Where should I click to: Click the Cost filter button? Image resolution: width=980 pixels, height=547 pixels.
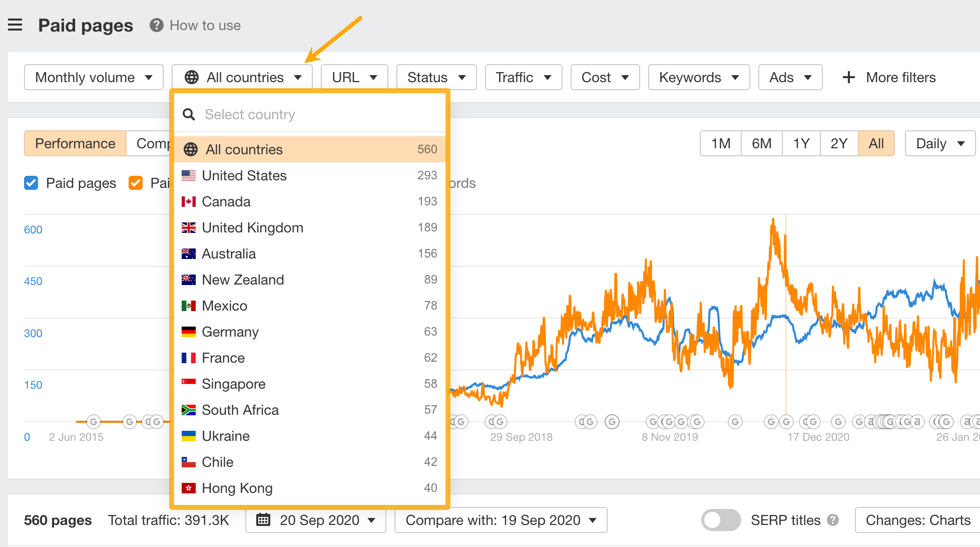pyautogui.click(x=602, y=77)
